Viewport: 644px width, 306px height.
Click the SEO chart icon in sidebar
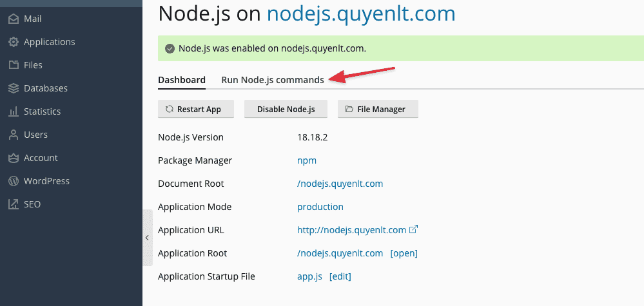coord(13,204)
